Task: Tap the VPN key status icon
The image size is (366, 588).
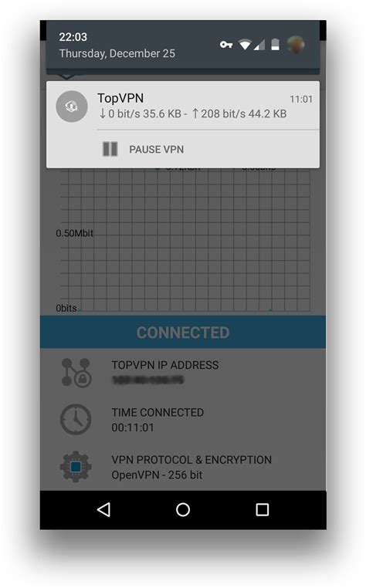Action: tap(226, 45)
